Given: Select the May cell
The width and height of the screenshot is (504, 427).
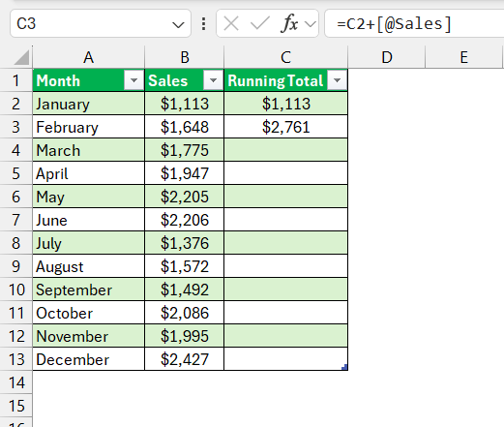Looking at the screenshot, I should (x=89, y=197).
